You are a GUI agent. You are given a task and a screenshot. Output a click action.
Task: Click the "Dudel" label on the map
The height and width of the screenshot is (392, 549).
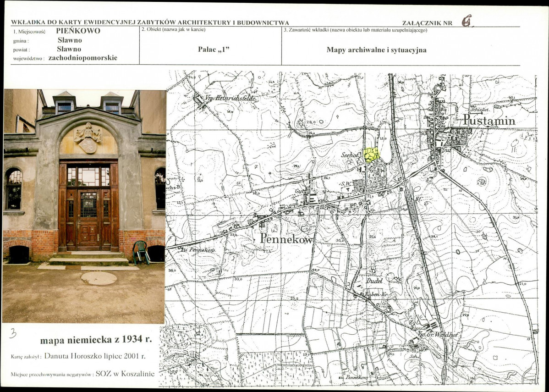click(x=375, y=281)
